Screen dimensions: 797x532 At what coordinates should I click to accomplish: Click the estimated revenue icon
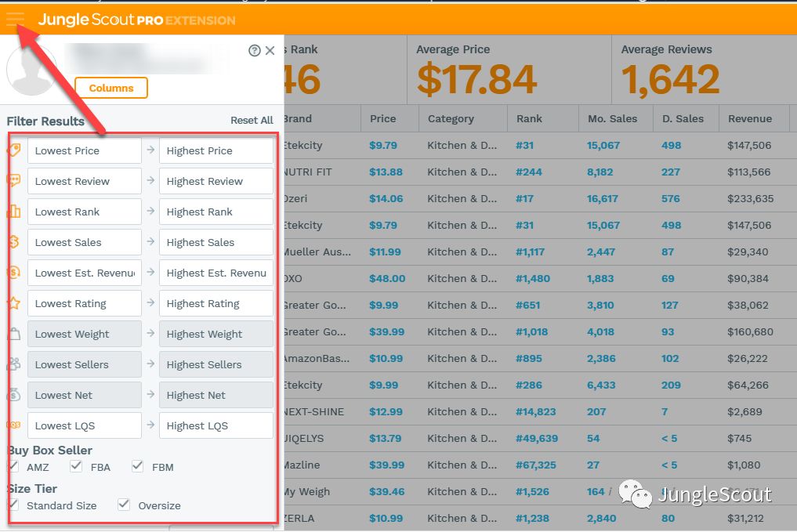tap(14, 273)
